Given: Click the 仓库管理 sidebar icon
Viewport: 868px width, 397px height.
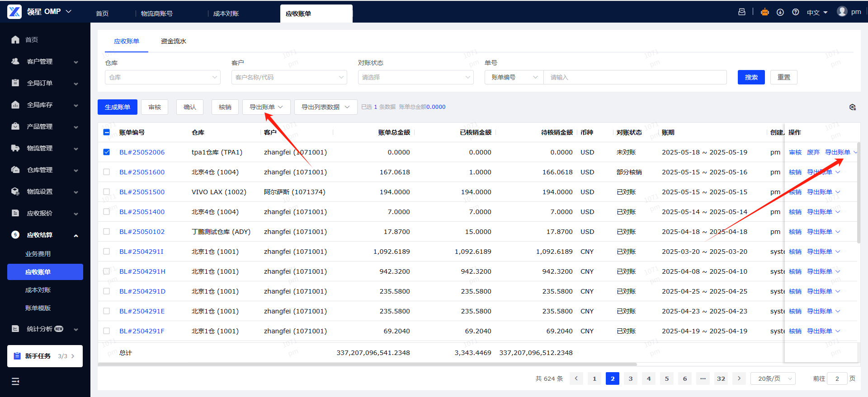Looking at the screenshot, I should coord(15,170).
